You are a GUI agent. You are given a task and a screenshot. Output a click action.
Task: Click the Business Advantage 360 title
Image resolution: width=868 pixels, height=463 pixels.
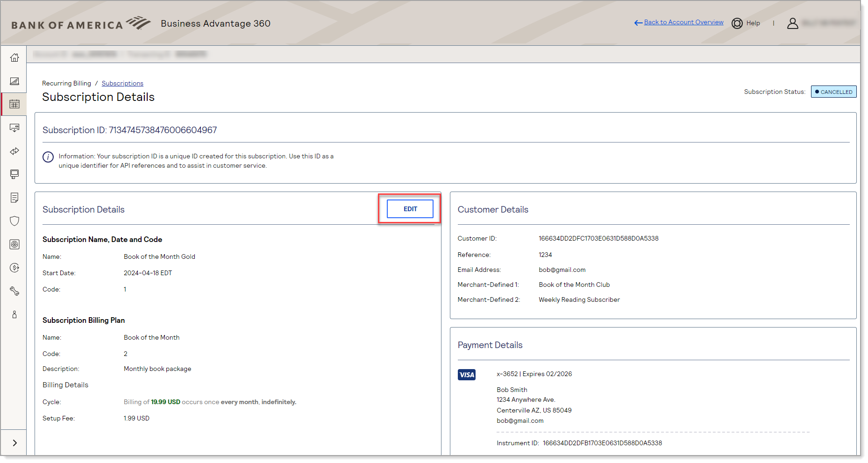coord(215,23)
